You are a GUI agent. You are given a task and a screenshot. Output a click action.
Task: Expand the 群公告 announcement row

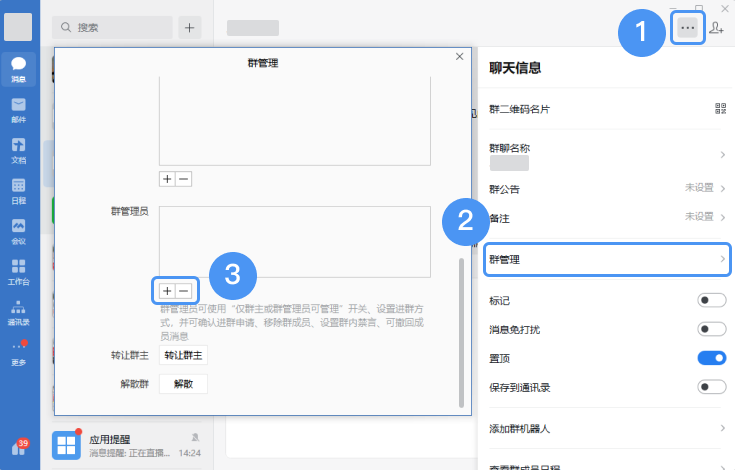pos(607,188)
